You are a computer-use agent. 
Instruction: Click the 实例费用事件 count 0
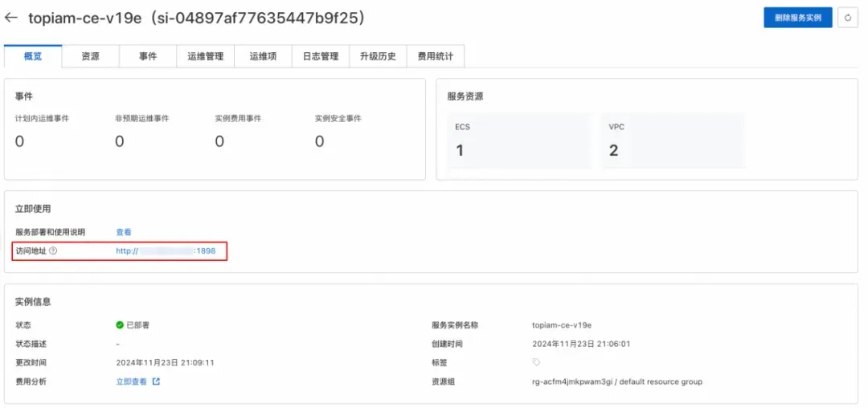pos(219,142)
